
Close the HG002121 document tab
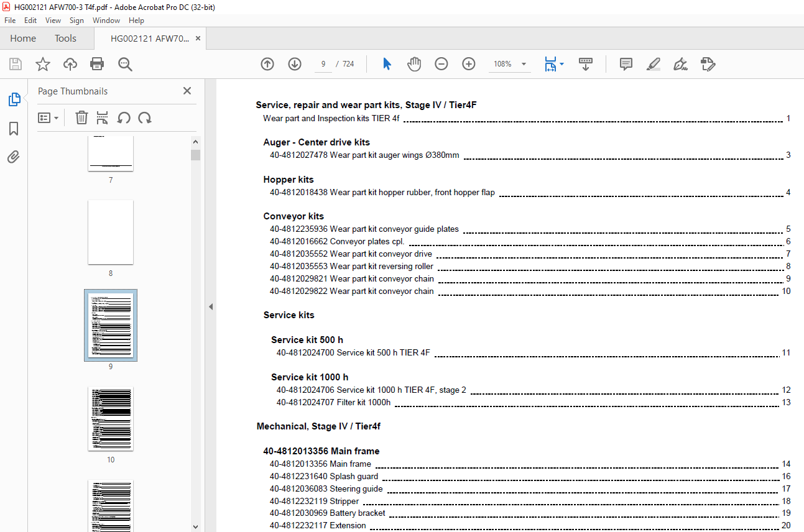coord(198,39)
